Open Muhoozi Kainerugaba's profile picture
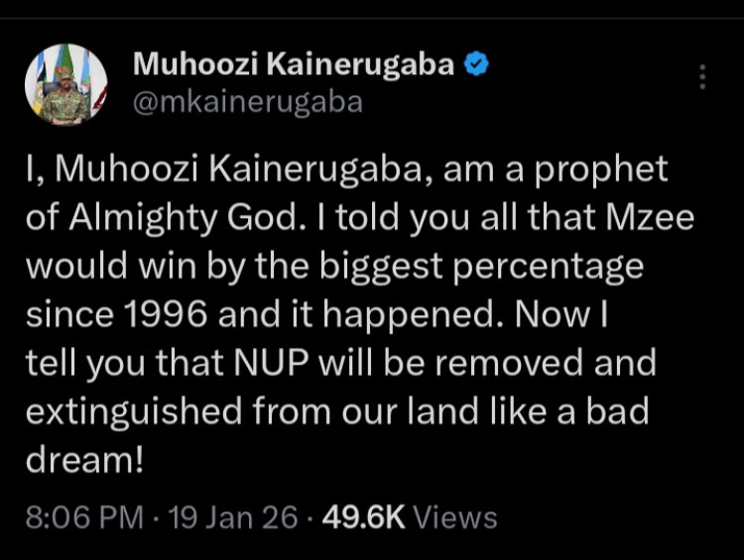Viewport: 744px width, 560px height. [x=66, y=83]
